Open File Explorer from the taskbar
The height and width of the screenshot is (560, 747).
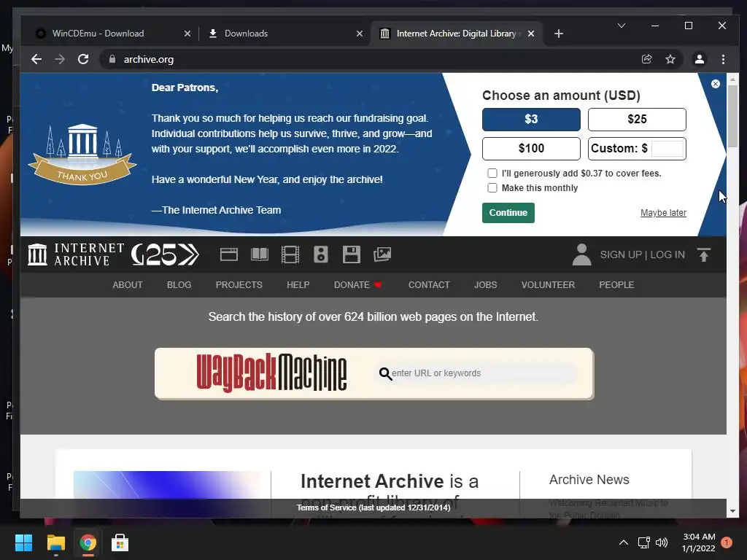tap(55, 542)
